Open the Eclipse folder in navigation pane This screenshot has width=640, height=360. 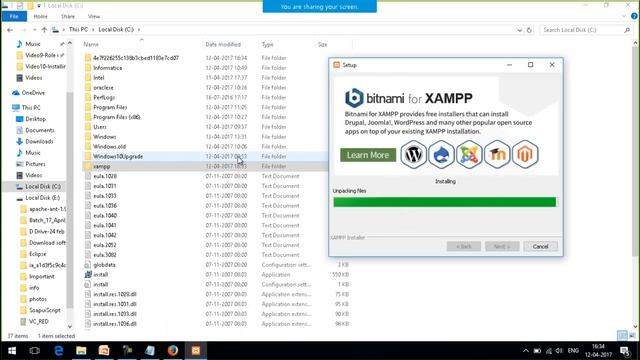click(x=38, y=254)
